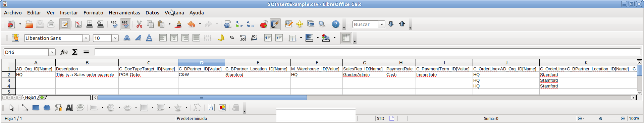Open the Font Name dropdown (Liberation Sans)
644x123 pixels.
[x=86, y=38]
